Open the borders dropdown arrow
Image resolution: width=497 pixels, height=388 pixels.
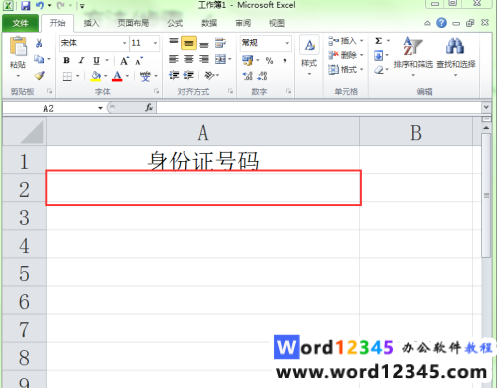(78, 76)
